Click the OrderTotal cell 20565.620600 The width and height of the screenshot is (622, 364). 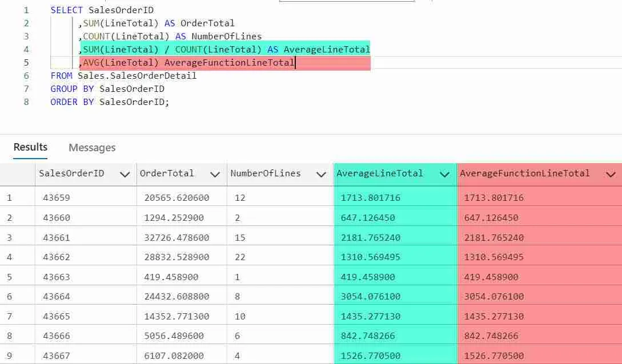(176, 197)
